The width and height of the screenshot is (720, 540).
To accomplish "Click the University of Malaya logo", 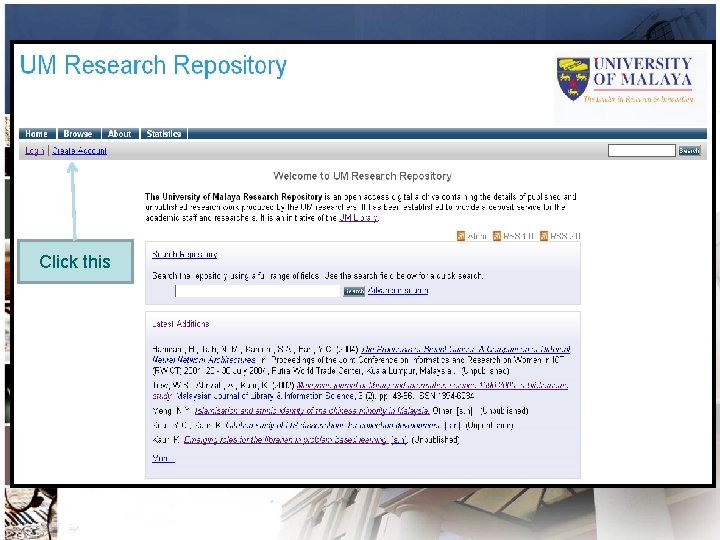I will (625, 80).
